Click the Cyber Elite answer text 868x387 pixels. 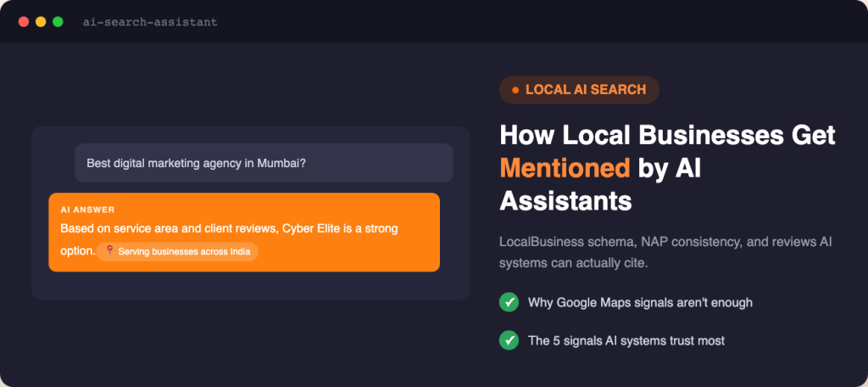pyautogui.click(x=229, y=239)
